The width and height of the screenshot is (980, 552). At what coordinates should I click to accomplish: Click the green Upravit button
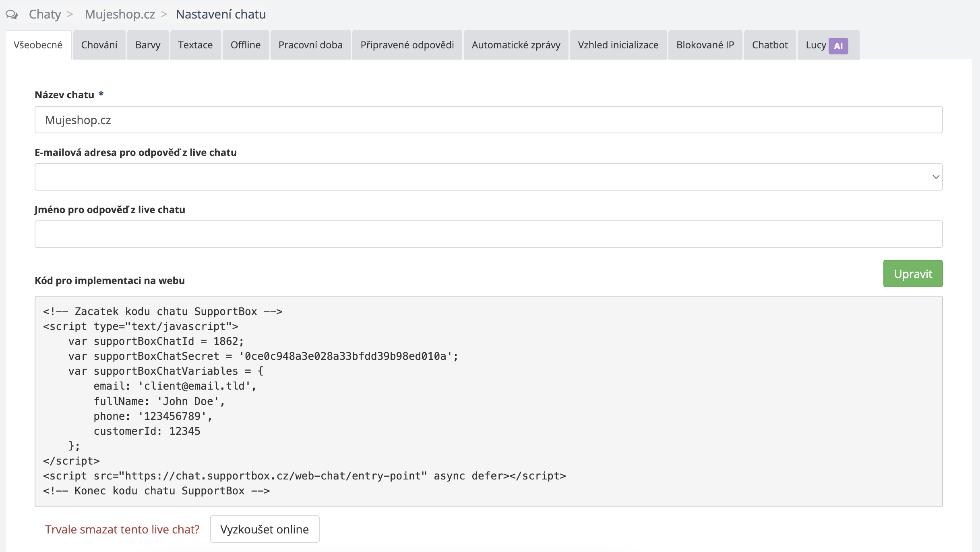pyautogui.click(x=913, y=274)
